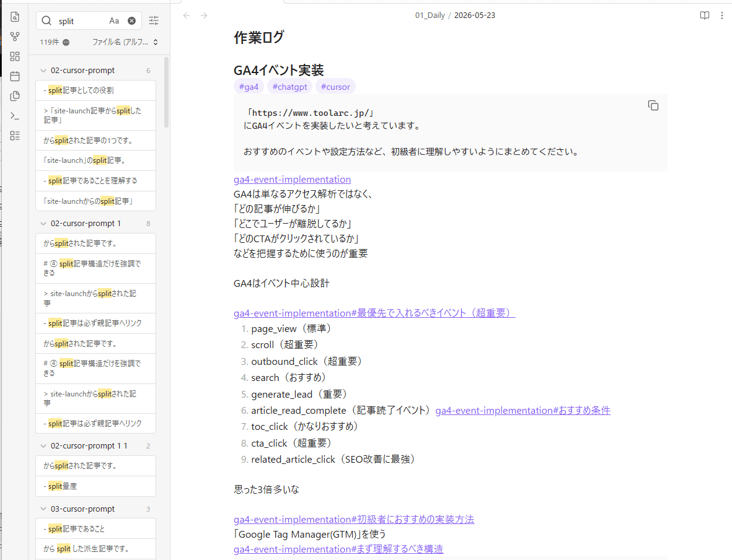Image resolution: width=732 pixels, height=560 pixels.
Task: Navigate forward in note history
Action: pyautogui.click(x=204, y=15)
